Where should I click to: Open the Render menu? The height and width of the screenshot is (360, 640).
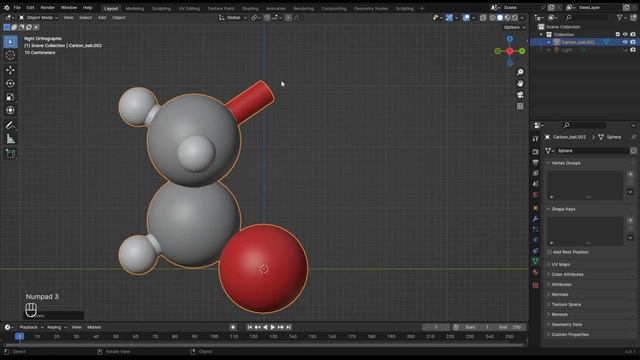[47, 7]
